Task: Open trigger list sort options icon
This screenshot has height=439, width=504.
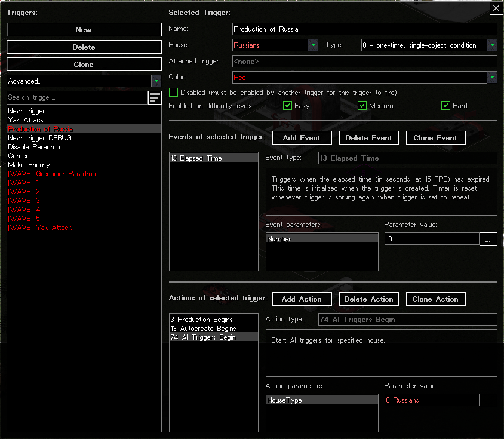Action: (155, 97)
